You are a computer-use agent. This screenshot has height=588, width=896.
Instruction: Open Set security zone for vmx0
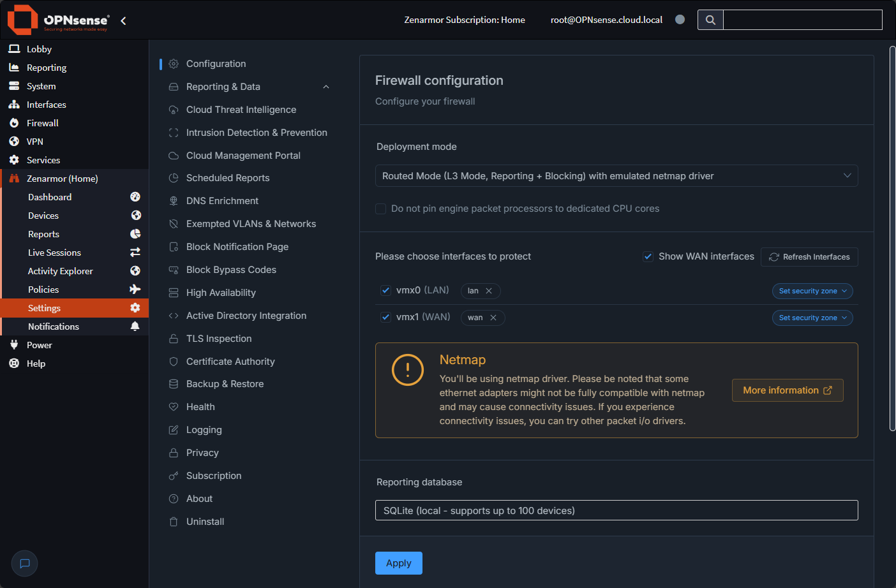[812, 291]
